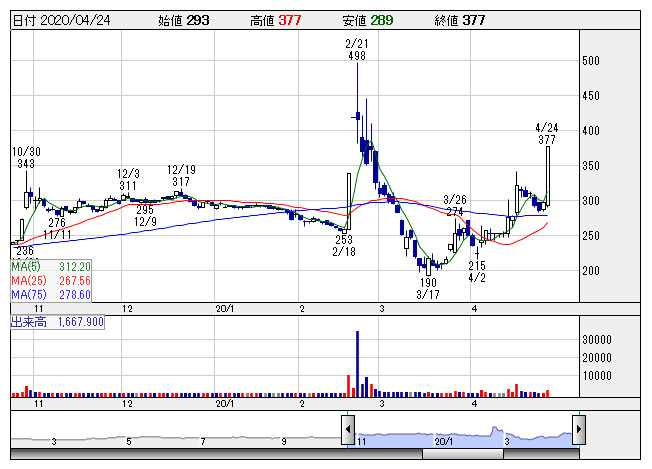Click the MA(5) legend entry
The height and width of the screenshot is (469, 652).
pyautogui.click(x=51, y=267)
